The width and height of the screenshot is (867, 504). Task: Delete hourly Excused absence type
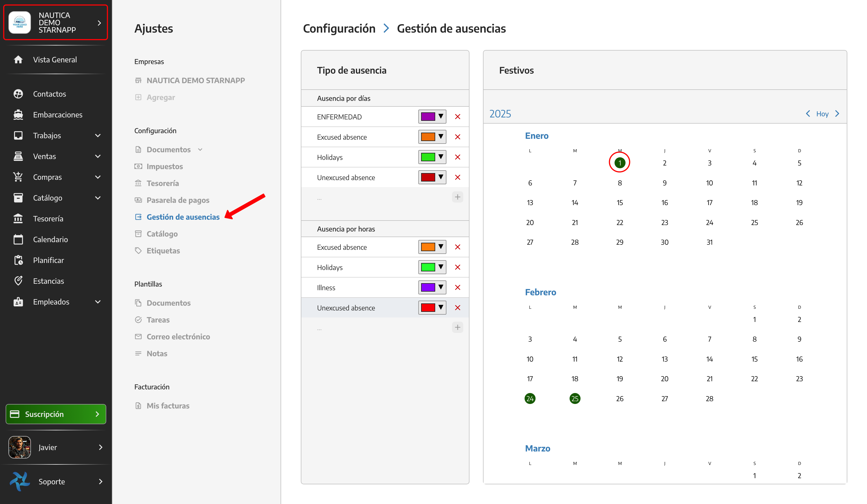pyautogui.click(x=458, y=247)
